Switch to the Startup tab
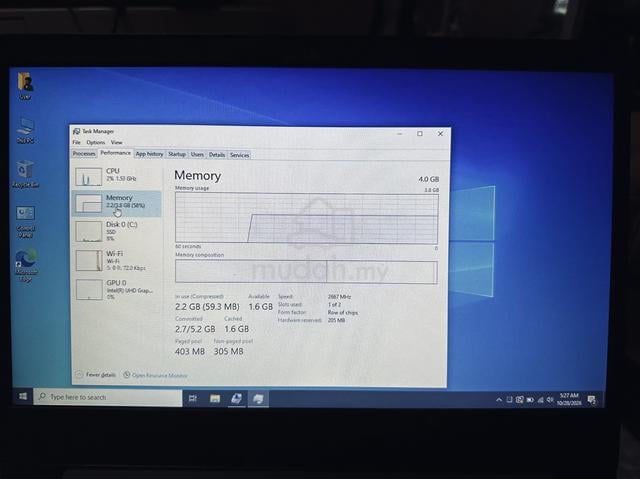The height and width of the screenshot is (479, 640). [x=177, y=154]
